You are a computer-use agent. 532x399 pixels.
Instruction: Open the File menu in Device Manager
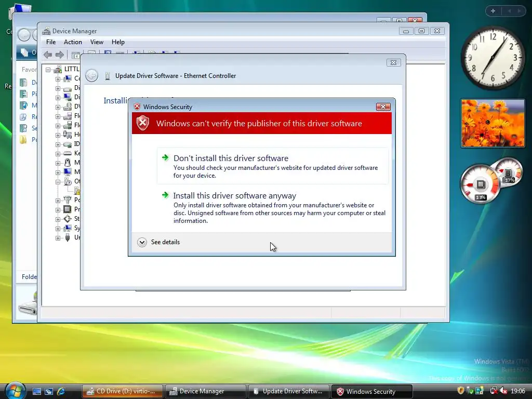[51, 42]
